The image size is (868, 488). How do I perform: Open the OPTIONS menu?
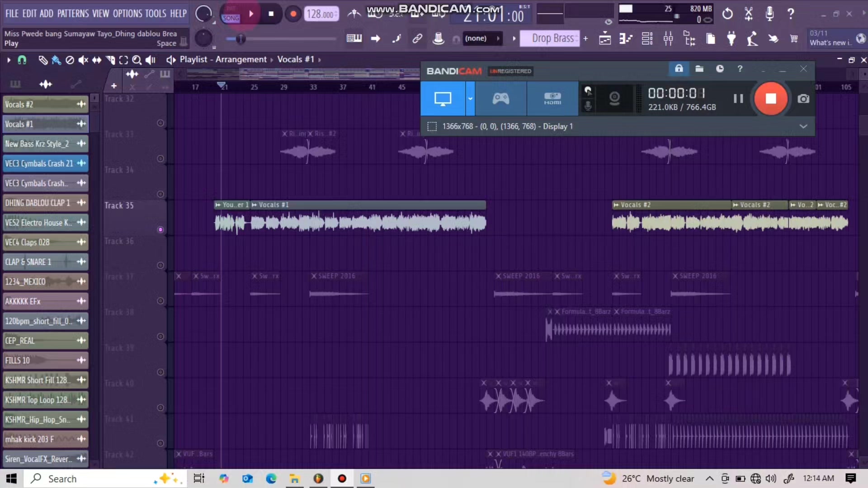tap(127, 14)
